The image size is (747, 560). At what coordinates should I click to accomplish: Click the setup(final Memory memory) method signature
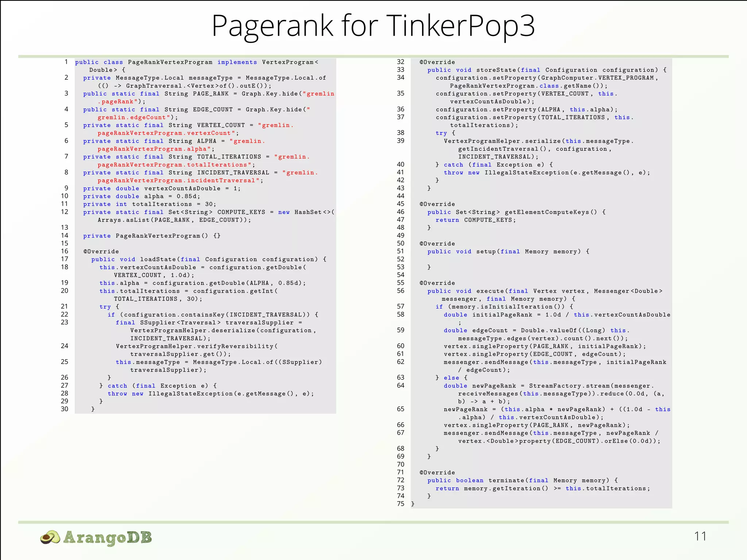coord(508,252)
